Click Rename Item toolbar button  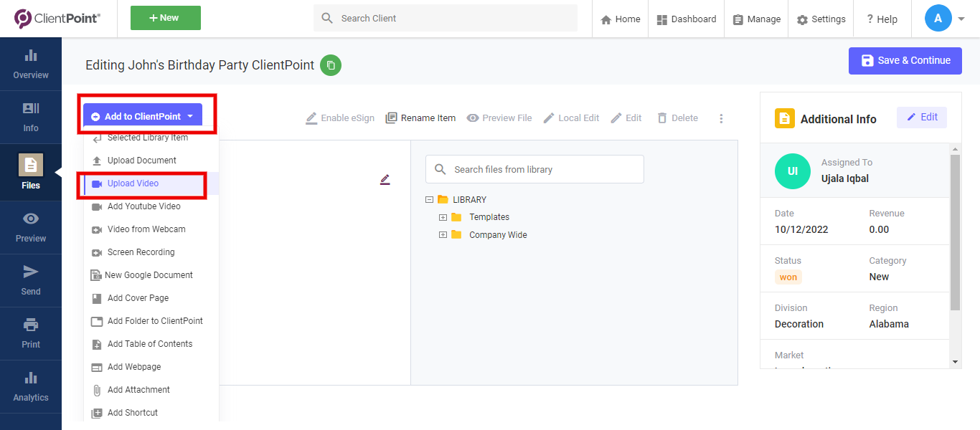420,118
